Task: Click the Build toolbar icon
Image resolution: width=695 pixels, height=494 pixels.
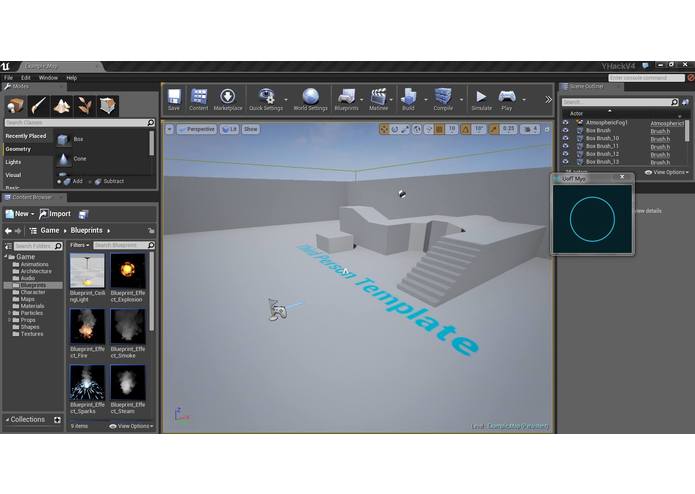Action: (408, 99)
